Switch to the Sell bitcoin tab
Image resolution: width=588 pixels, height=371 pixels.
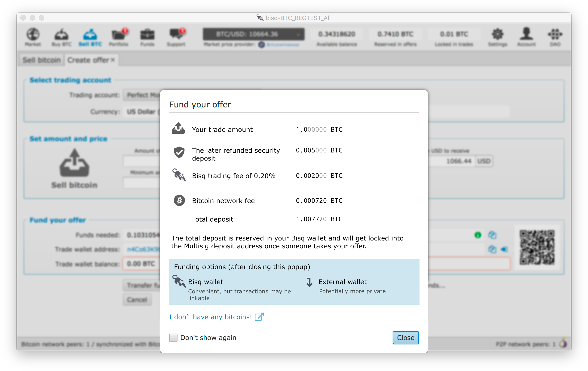[x=42, y=60]
